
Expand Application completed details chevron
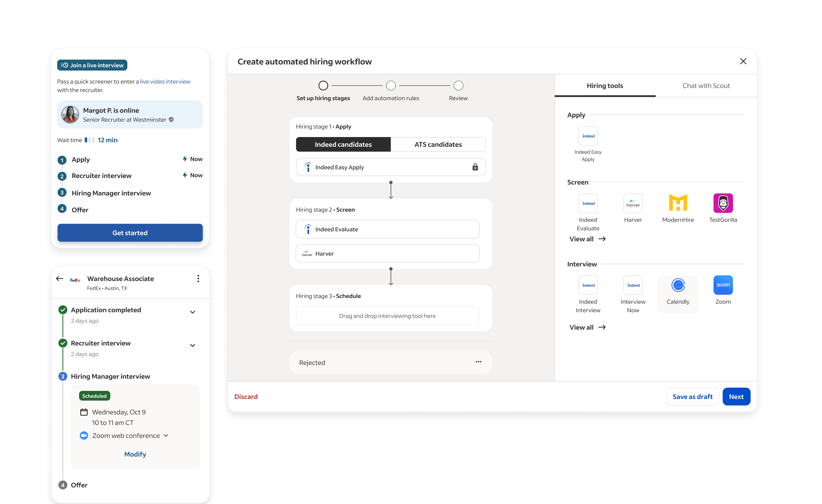point(192,312)
